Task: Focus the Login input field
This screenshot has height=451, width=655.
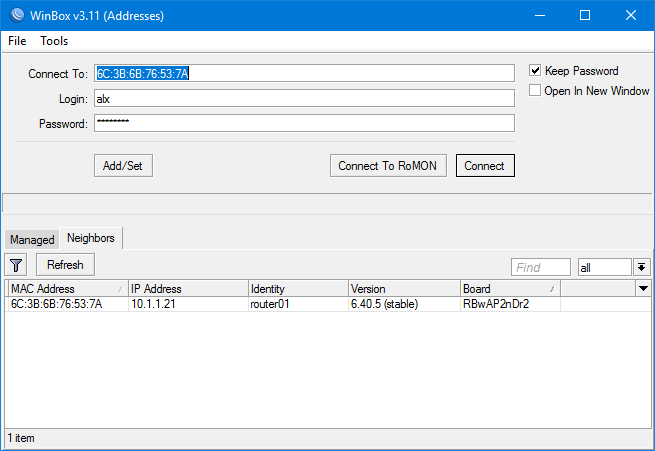Action: (304, 99)
